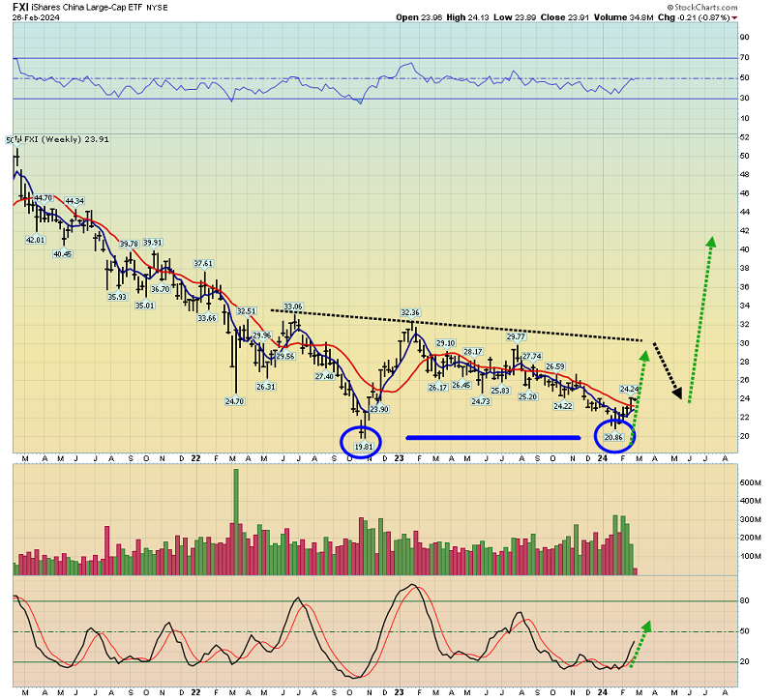Click the FXI ticker symbol in the header
The height and width of the screenshot is (700, 774).
20,7
